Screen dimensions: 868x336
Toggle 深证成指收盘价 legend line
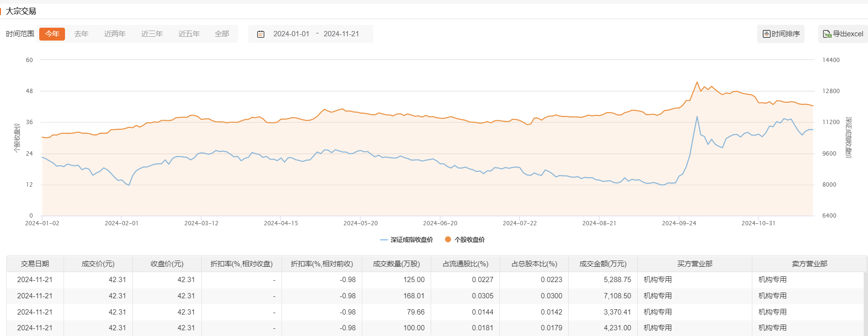click(384, 240)
